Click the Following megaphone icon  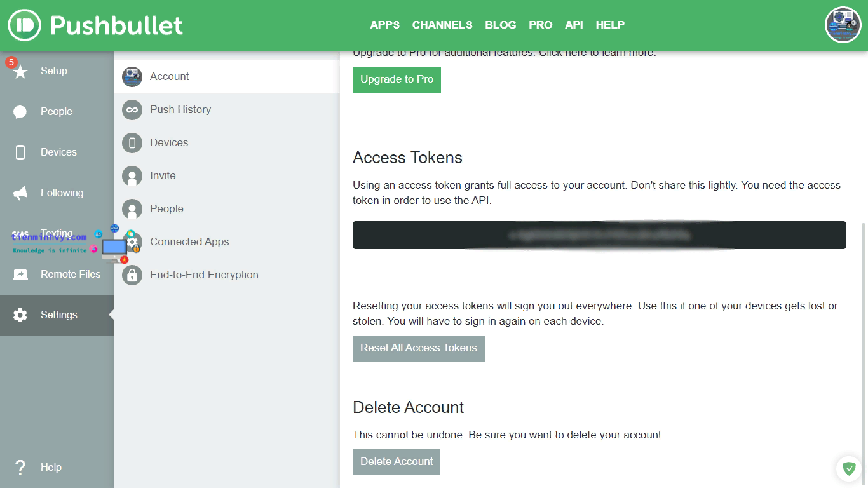(20, 193)
